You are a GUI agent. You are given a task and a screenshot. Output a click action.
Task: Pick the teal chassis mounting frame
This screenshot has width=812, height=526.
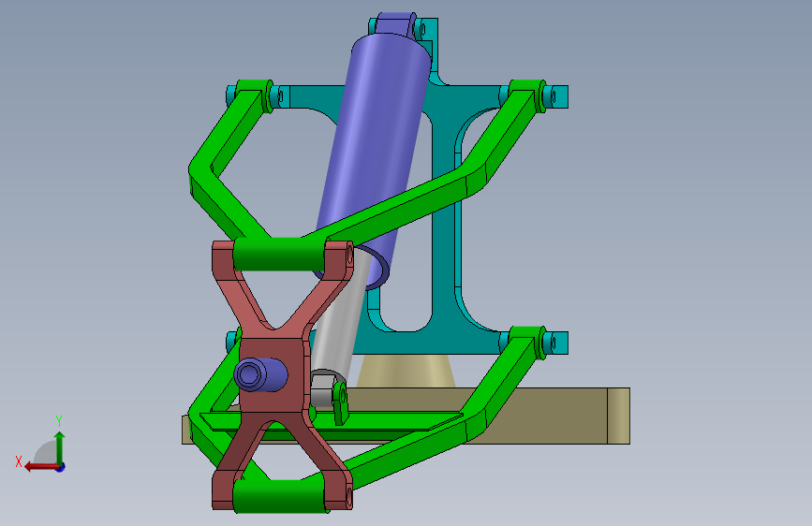[444, 220]
